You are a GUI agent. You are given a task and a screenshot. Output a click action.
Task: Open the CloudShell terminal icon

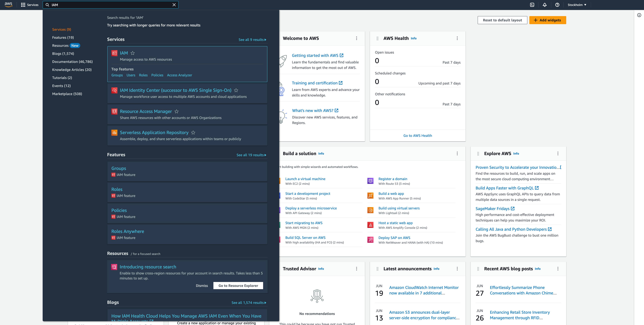tap(532, 5)
